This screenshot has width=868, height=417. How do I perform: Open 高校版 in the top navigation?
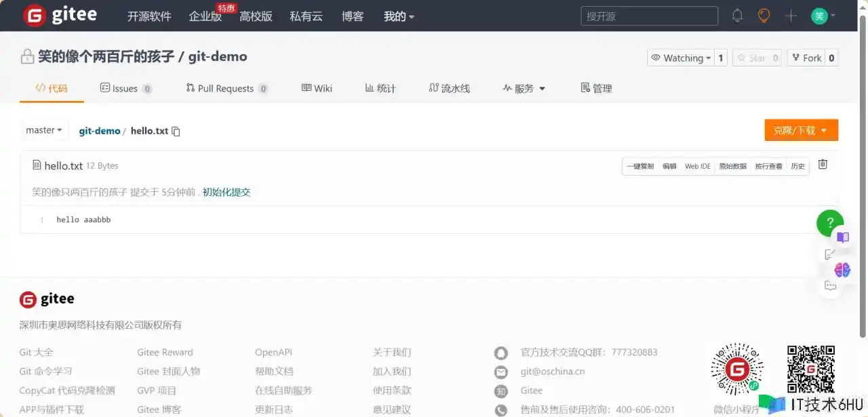coord(256,16)
